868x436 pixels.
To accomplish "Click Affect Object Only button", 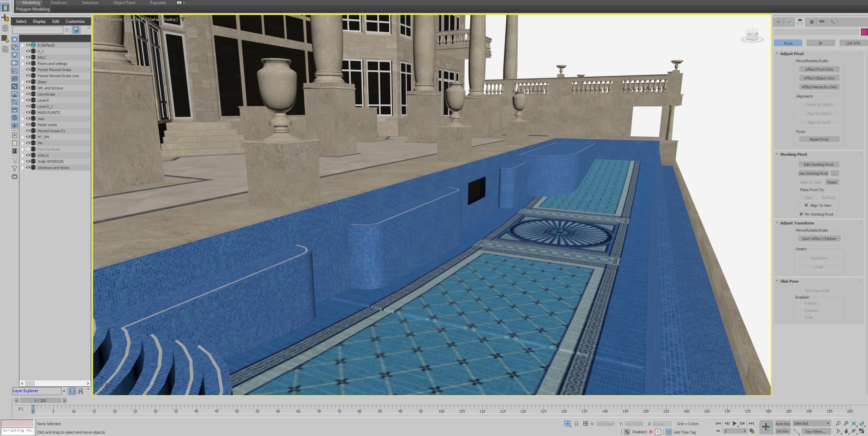I will tap(819, 78).
